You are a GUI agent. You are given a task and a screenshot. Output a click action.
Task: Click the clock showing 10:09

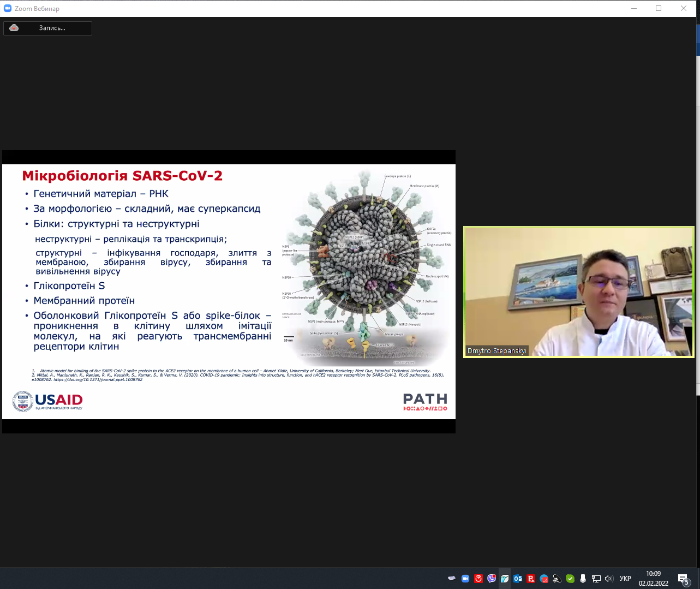point(653,578)
